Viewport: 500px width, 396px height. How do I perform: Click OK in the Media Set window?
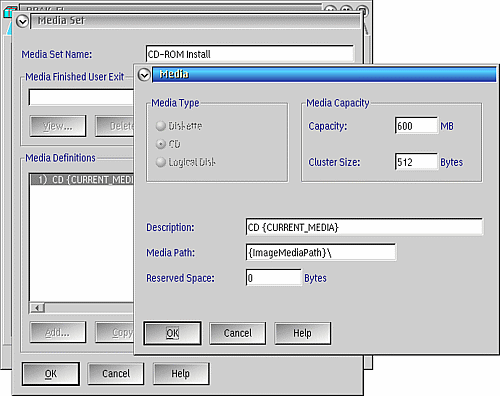[x=51, y=374]
